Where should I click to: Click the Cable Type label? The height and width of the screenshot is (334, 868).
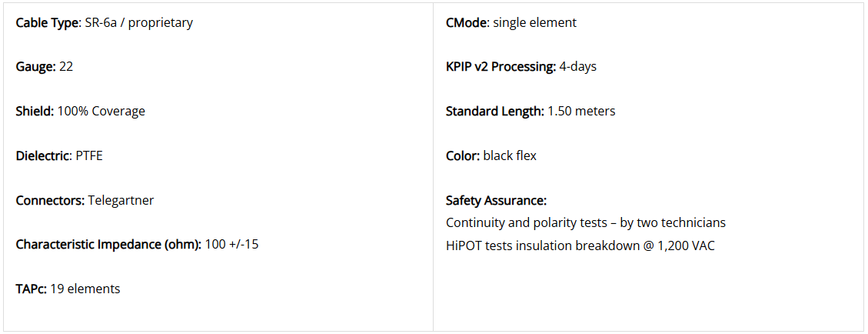pyautogui.click(x=48, y=23)
